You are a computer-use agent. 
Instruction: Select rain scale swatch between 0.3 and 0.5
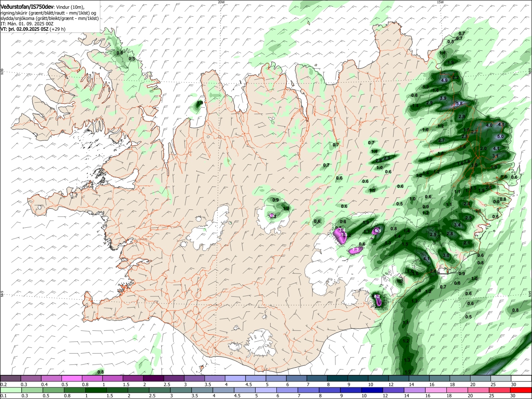[x=32, y=390]
